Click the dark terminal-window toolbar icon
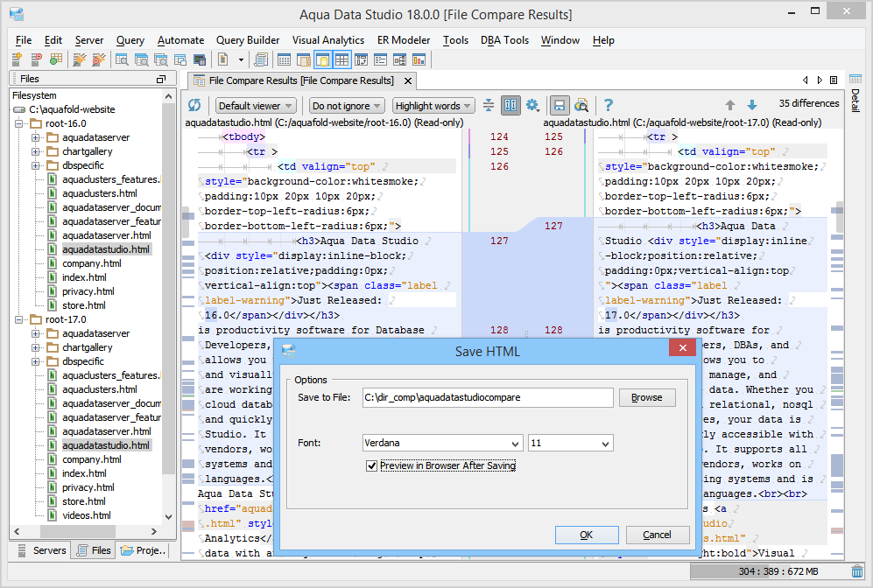The height and width of the screenshot is (588, 873). (x=200, y=59)
